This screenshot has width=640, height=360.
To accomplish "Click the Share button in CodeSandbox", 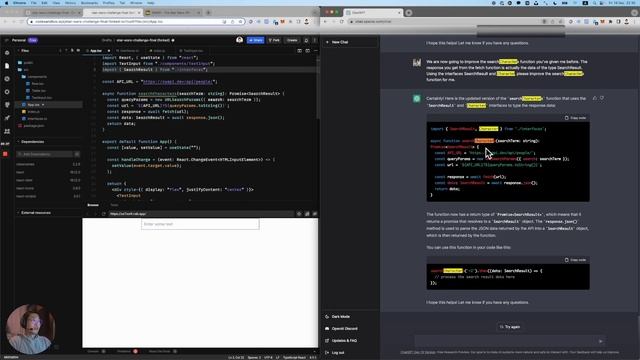I will [x=256, y=40].
